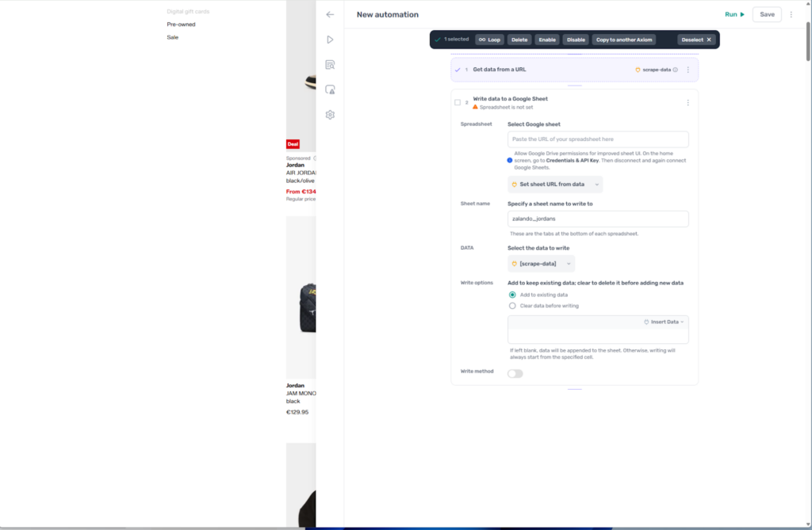This screenshot has height=530, width=812.
Task: Click Loop in the selection toolbar
Action: click(x=490, y=40)
